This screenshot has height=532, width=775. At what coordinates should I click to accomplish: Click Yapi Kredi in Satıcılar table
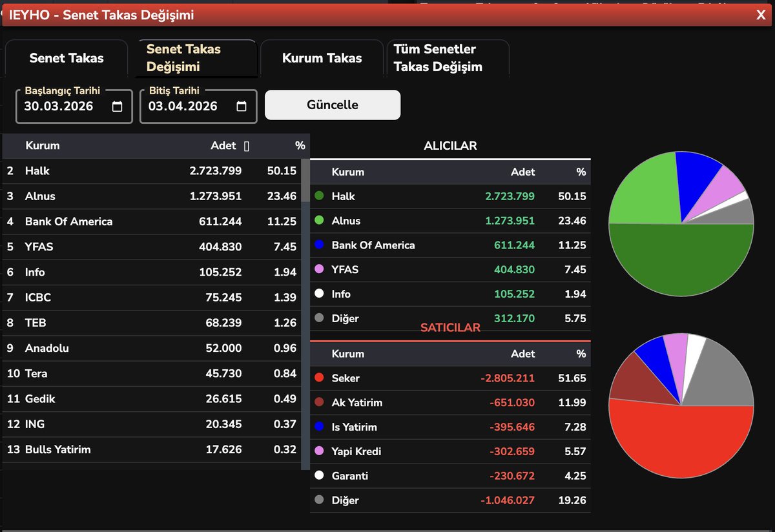356,452
